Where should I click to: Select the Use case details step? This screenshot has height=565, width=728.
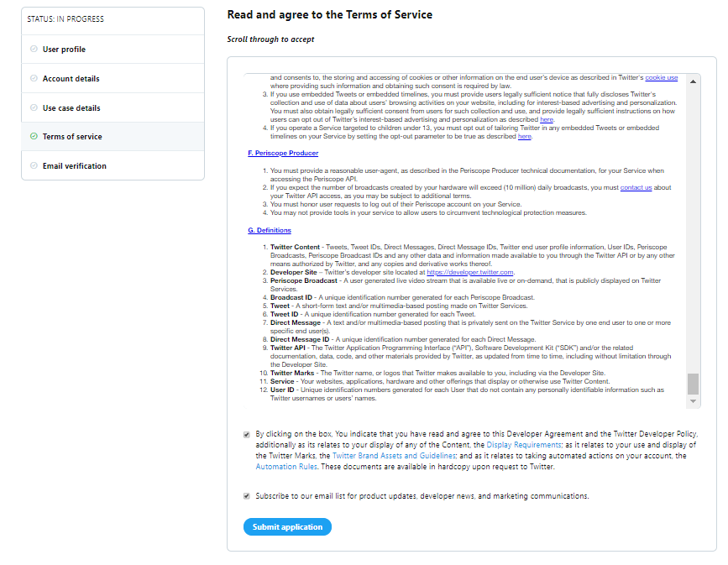pos(113,107)
